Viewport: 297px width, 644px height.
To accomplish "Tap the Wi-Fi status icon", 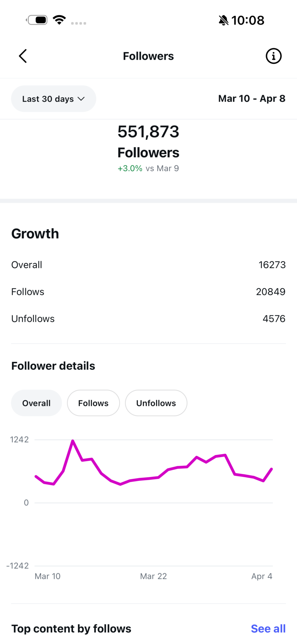I will [59, 20].
